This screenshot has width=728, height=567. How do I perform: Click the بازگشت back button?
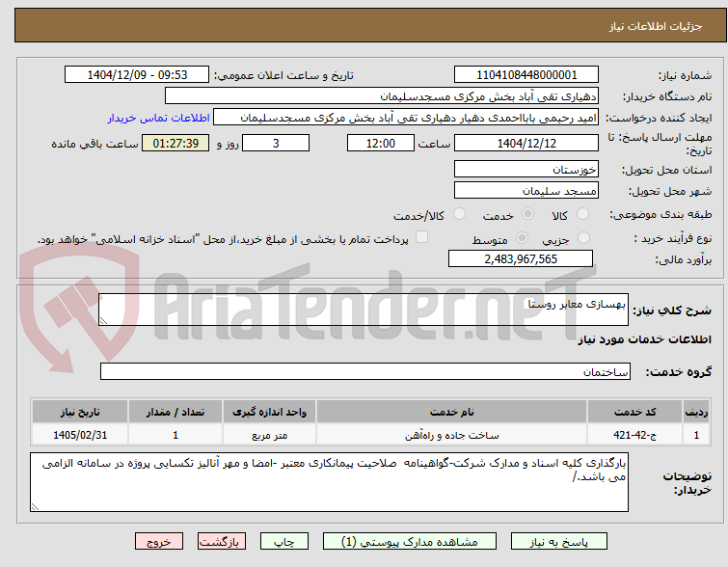222,542
